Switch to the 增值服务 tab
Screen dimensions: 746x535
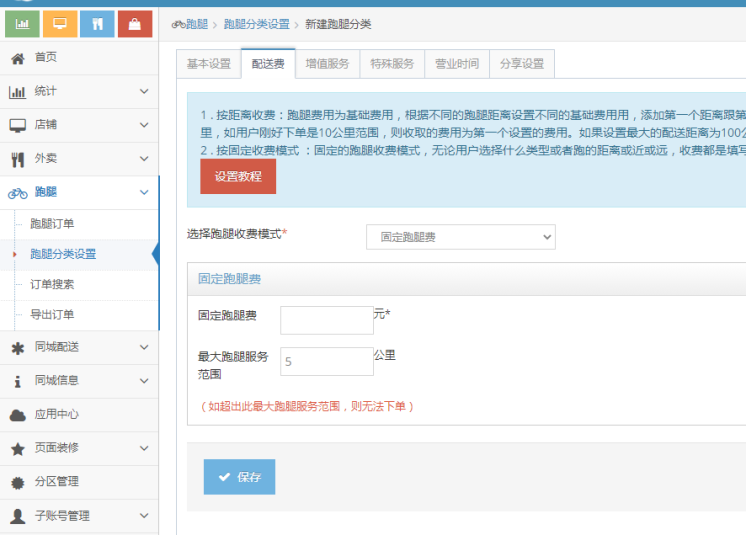click(327, 64)
